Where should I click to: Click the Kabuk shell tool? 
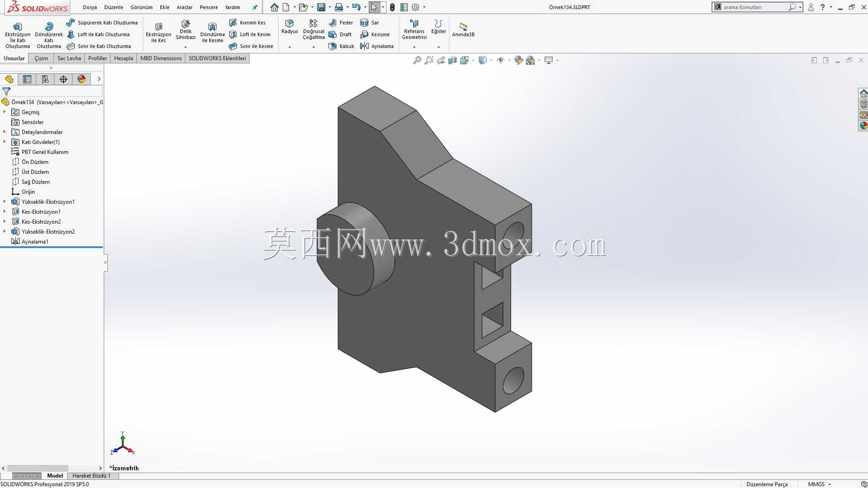point(342,46)
